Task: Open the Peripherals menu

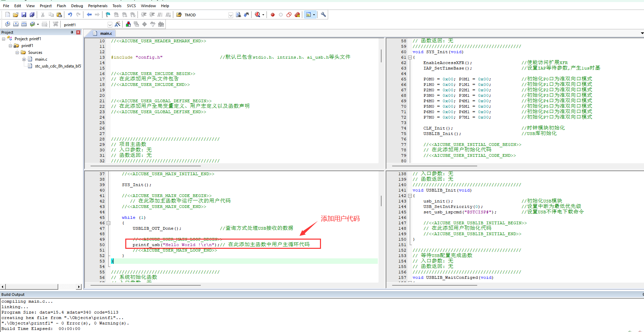Action: coord(98,6)
